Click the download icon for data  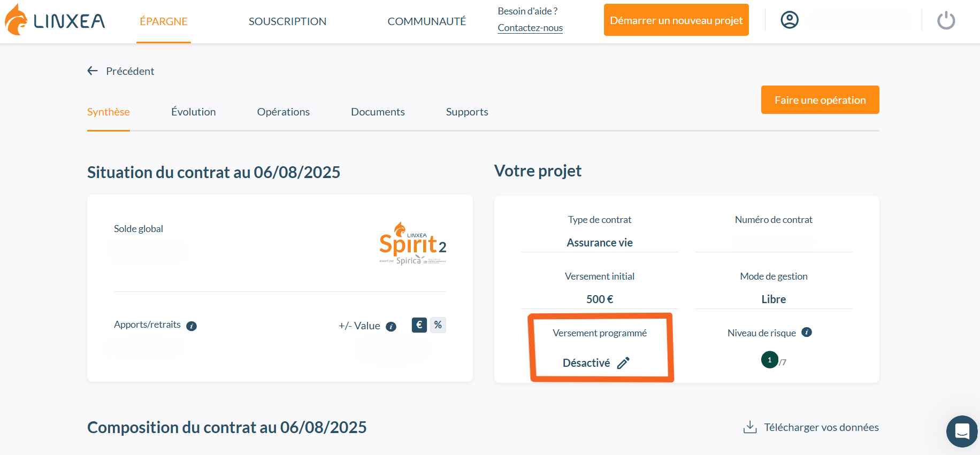coord(750,427)
